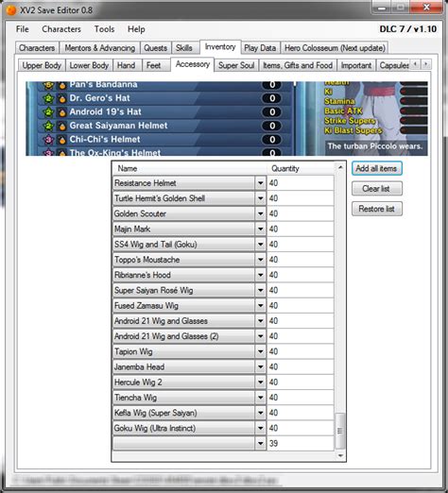Open the Hero Colosseum (Next update) tab

pyautogui.click(x=335, y=48)
